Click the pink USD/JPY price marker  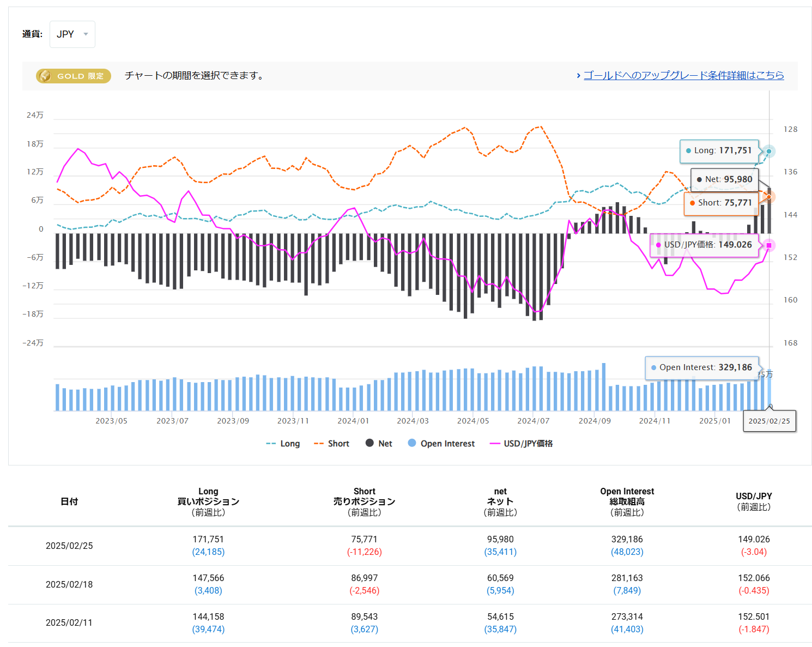(x=769, y=245)
